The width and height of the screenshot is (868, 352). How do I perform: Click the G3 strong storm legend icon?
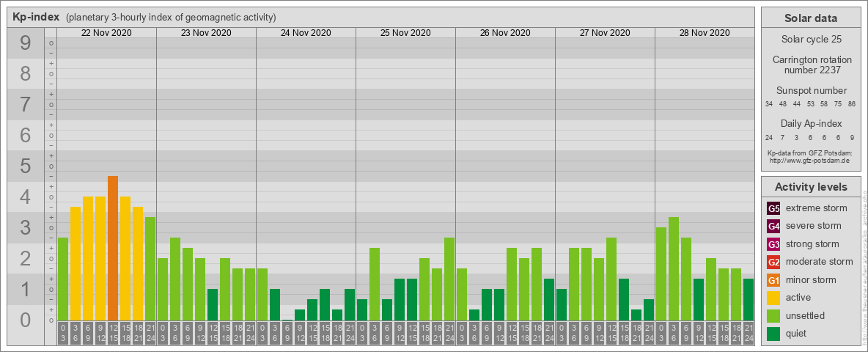coord(773,244)
